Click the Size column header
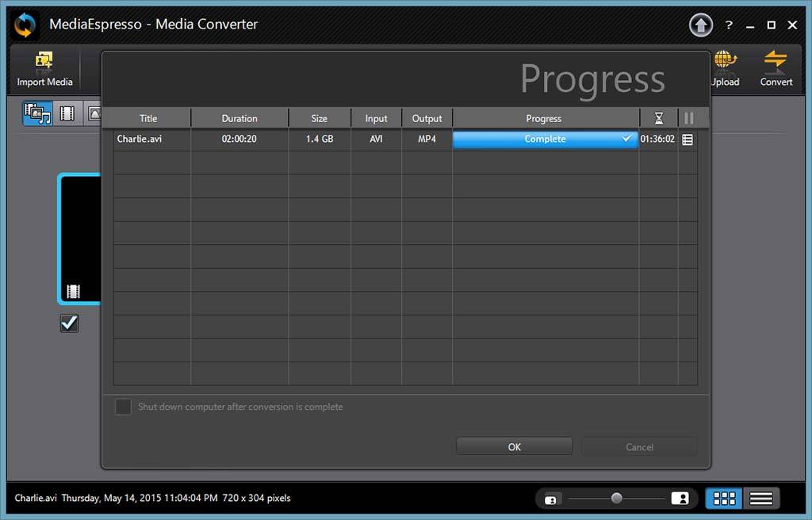The height and width of the screenshot is (520, 812). point(320,119)
